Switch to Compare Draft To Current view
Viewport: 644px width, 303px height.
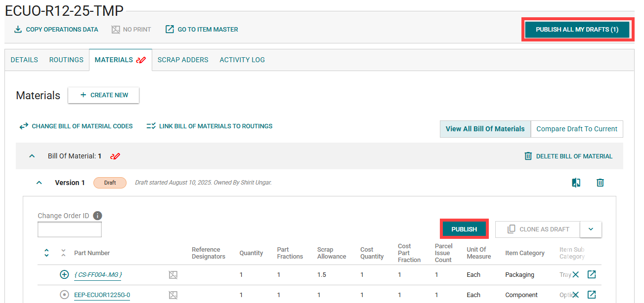coord(577,129)
